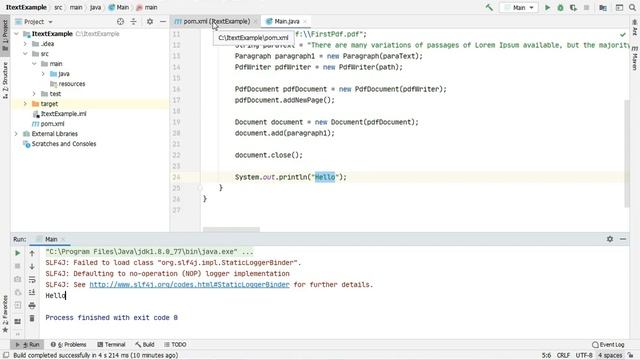640x360 pixels.
Task: Open the TODO tool window
Action: (x=175, y=344)
